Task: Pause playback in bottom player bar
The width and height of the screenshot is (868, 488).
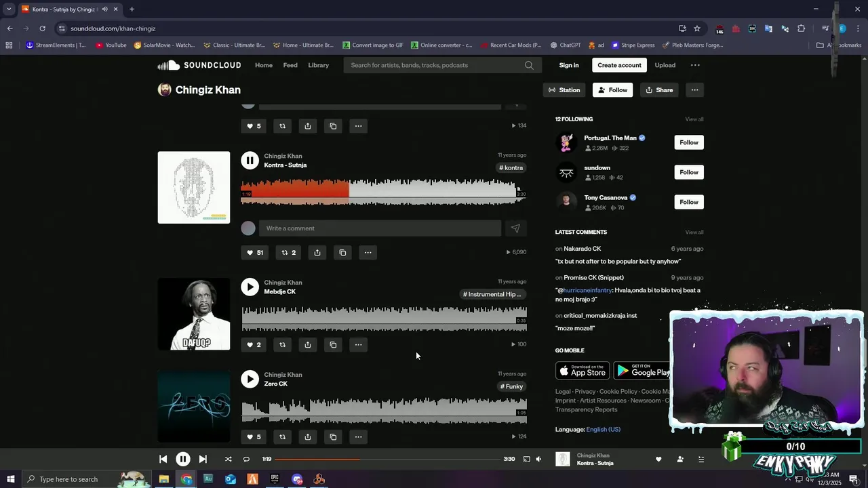Action: pos(183,459)
